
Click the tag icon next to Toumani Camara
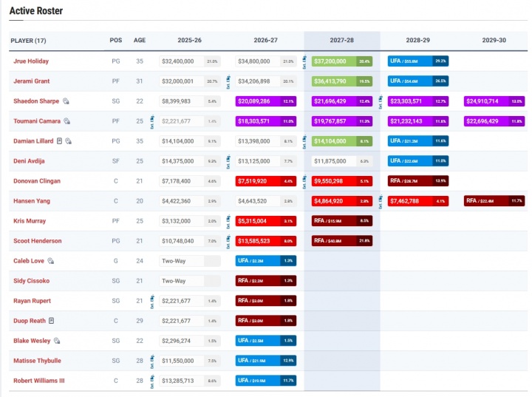[66, 121]
